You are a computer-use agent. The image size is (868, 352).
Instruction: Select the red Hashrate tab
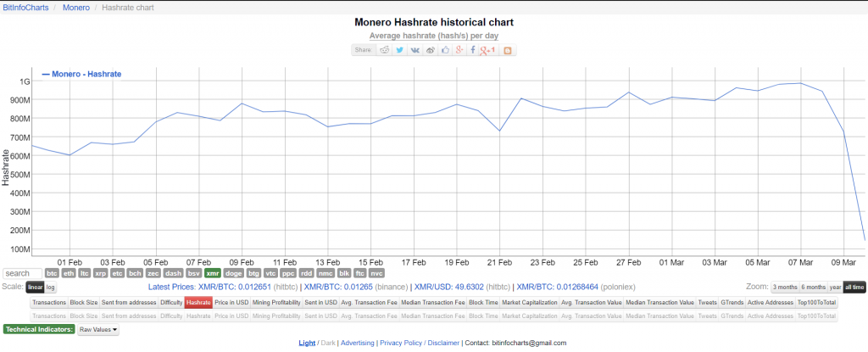pos(198,303)
